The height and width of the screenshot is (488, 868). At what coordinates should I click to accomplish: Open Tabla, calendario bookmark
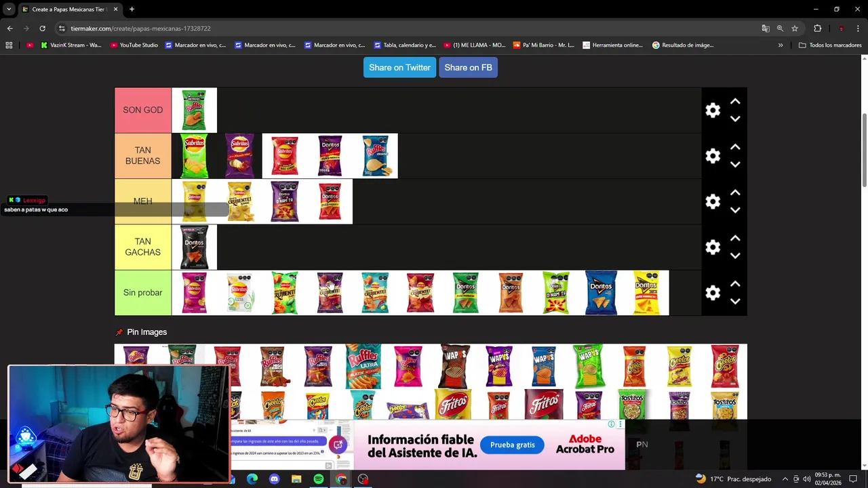coord(404,45)
